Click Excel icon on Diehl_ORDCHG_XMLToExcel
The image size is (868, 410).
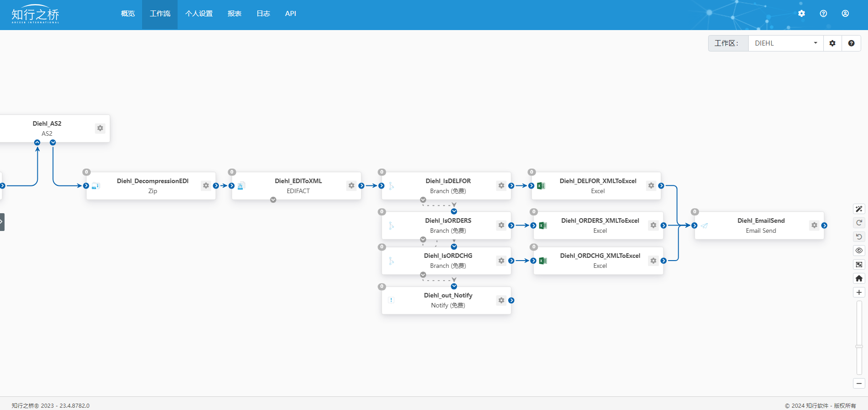pos(543,261)
